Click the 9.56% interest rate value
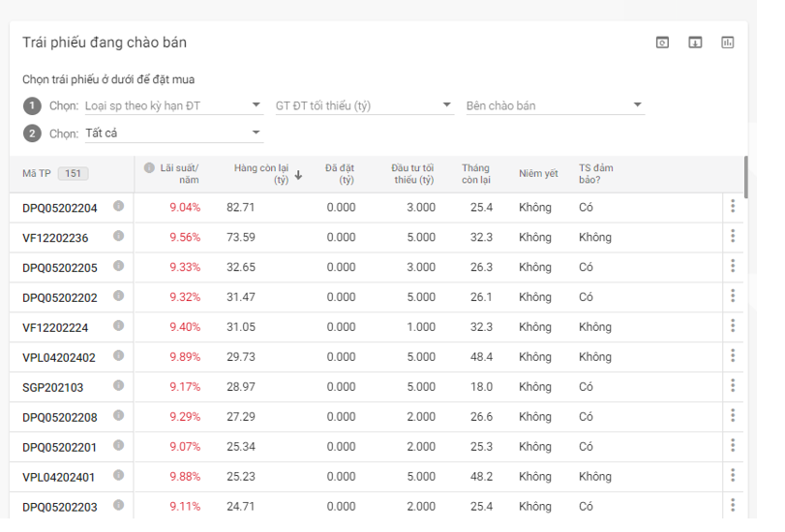 point(185,237)
